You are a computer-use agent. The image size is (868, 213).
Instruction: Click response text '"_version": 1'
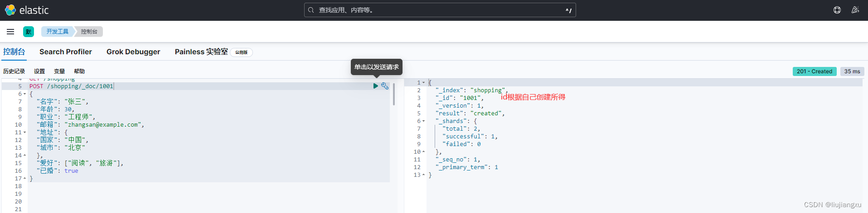coord(458,106)
